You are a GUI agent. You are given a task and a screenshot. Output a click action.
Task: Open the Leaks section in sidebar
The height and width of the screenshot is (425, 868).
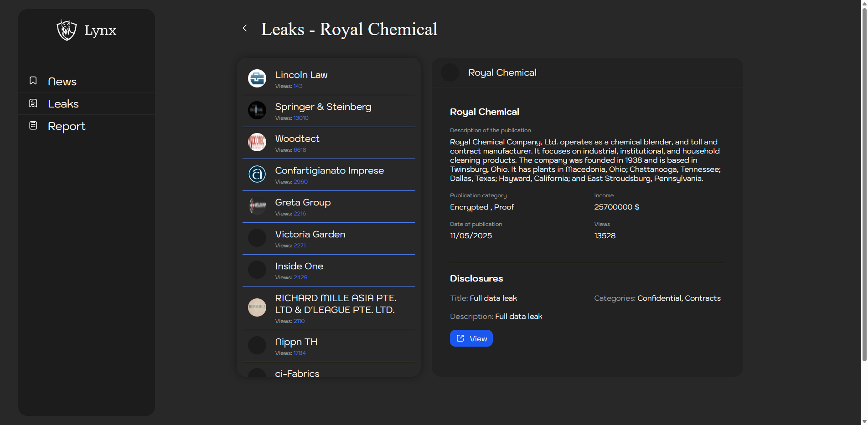pos(63,104)
